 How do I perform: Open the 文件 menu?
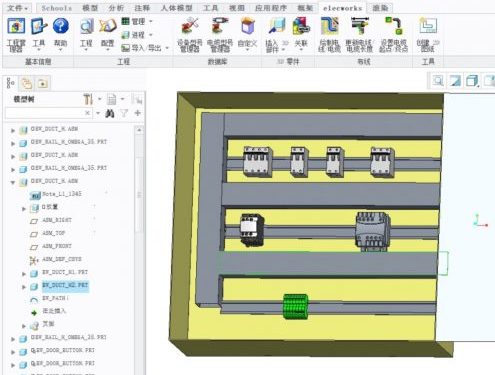(18, 8)
